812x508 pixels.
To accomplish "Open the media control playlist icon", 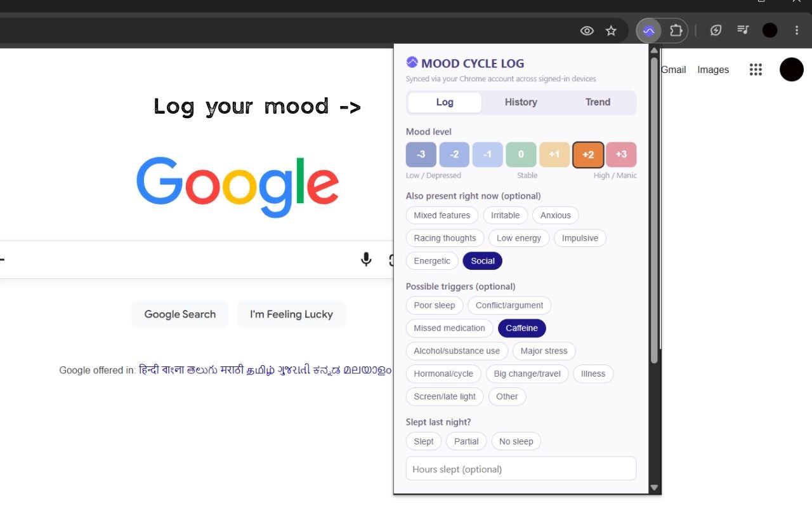I will pos(743,30).
